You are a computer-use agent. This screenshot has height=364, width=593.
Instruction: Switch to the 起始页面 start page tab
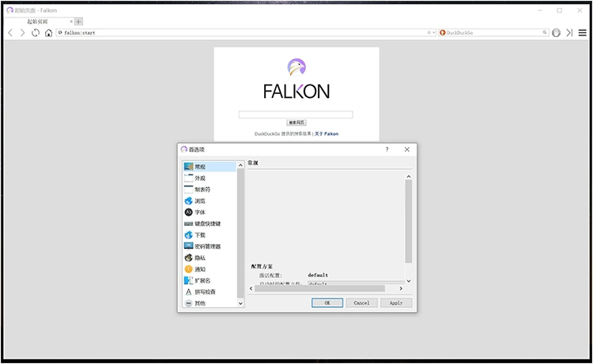click(x=38, y=21)
